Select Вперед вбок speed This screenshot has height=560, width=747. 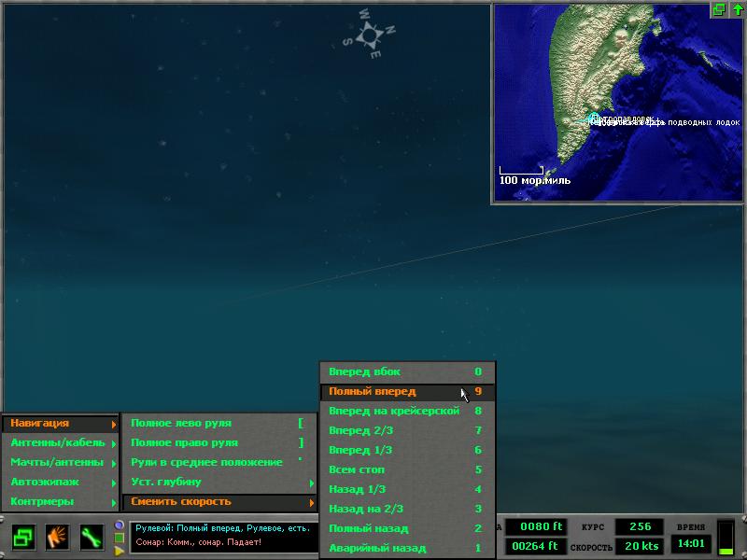[407, 371]
